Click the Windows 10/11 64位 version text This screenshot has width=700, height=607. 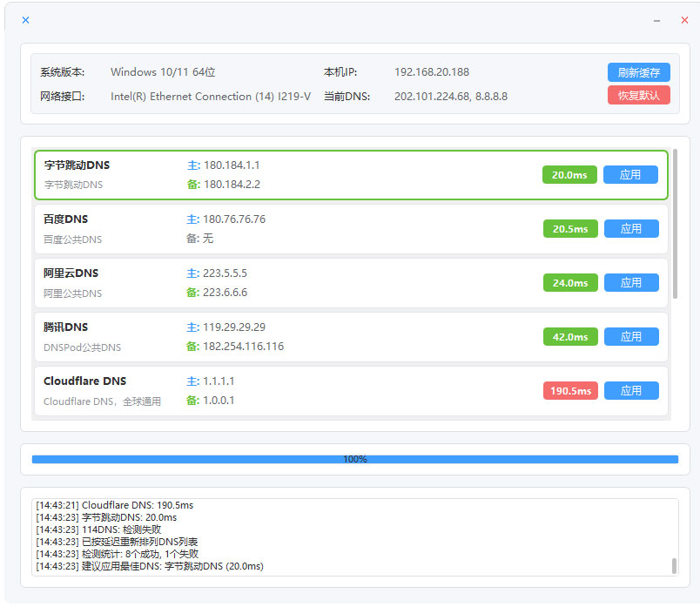[163, 72]
